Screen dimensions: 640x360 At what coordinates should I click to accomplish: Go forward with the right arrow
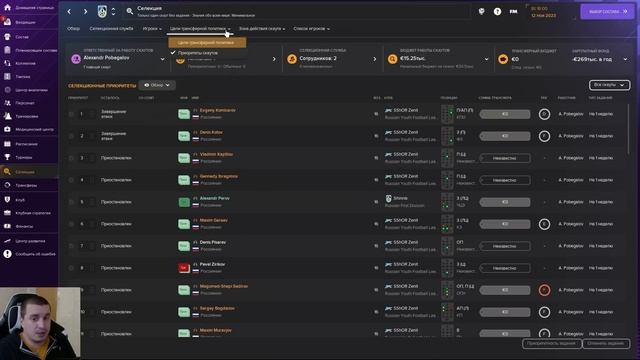pyautogui.click(x=85, y=11)
